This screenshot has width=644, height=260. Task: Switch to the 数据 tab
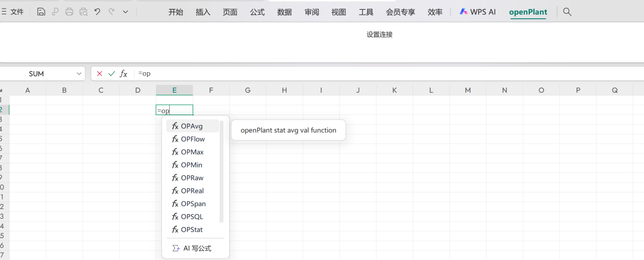pos(284,12)
